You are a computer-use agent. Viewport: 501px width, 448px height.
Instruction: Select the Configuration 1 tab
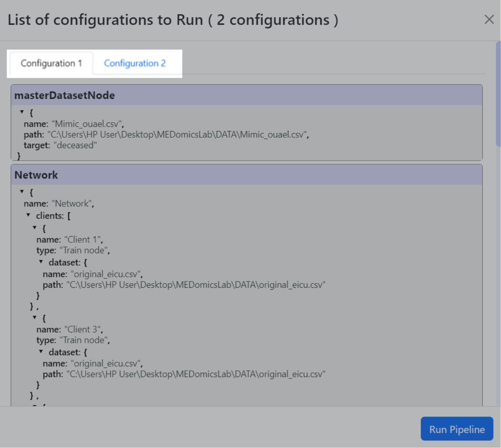click(51, 63)
